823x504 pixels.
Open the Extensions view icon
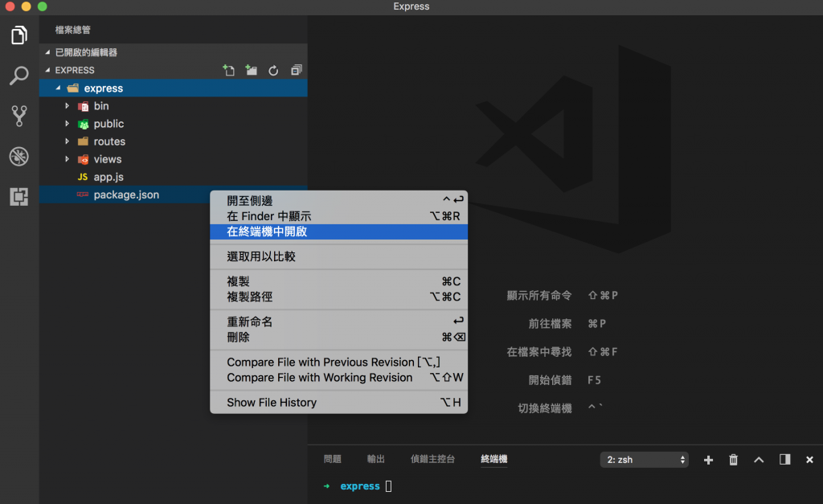19,197
